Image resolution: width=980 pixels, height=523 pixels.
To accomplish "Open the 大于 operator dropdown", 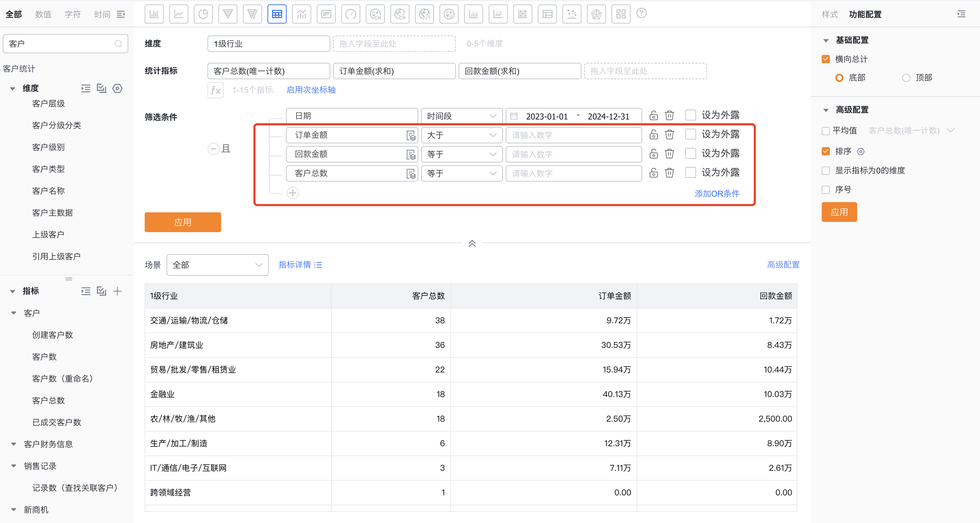I will 461,135.
